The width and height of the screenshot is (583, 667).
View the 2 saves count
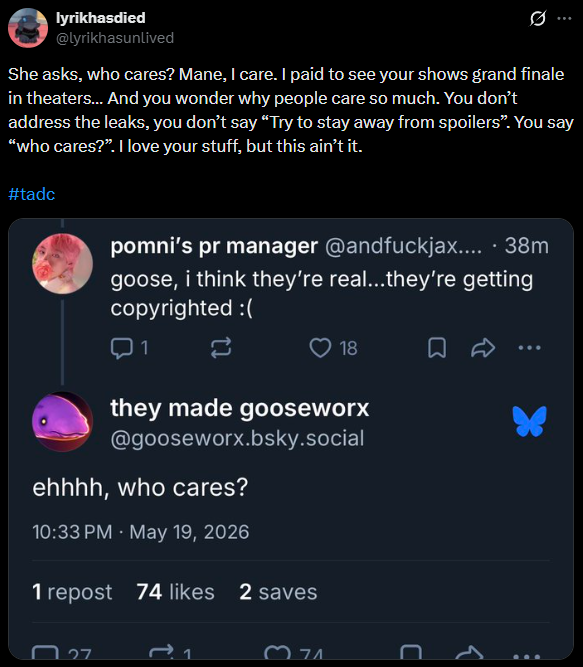[x=278, y=592]
